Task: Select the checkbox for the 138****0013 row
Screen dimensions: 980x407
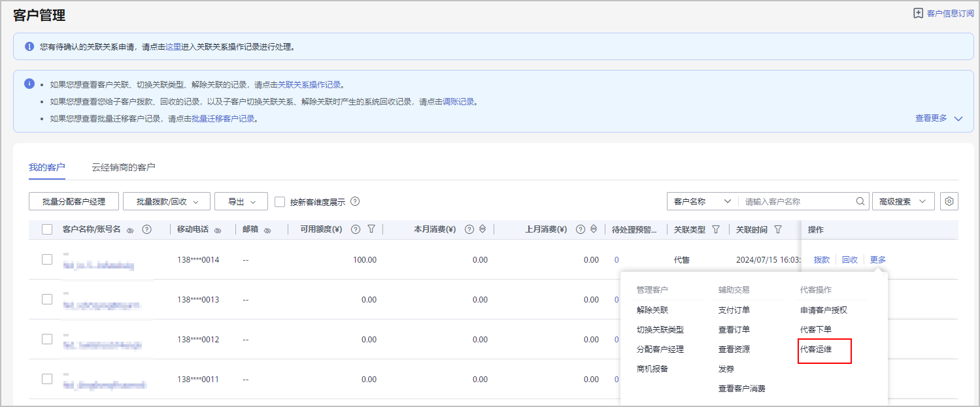Action: coord(47,299)
